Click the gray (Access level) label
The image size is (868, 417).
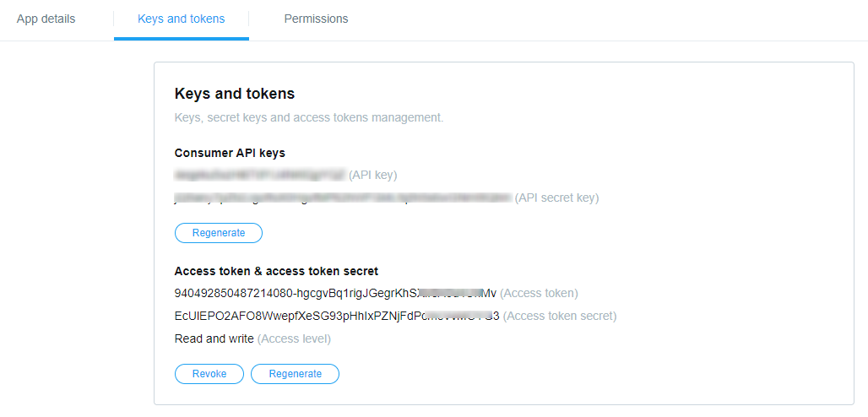(x=294, y=338)
